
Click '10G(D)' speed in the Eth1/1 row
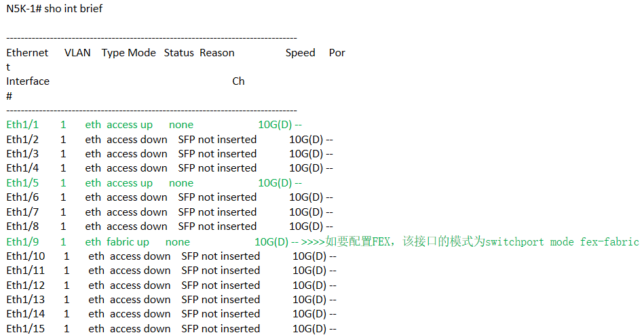pos(275,125)
